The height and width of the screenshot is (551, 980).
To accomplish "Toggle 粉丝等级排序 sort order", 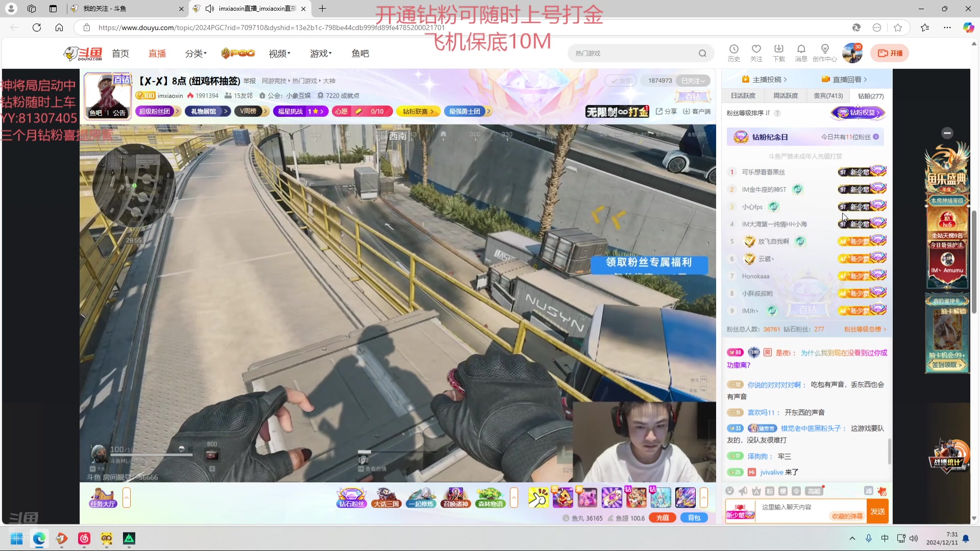I will point(748,113).
